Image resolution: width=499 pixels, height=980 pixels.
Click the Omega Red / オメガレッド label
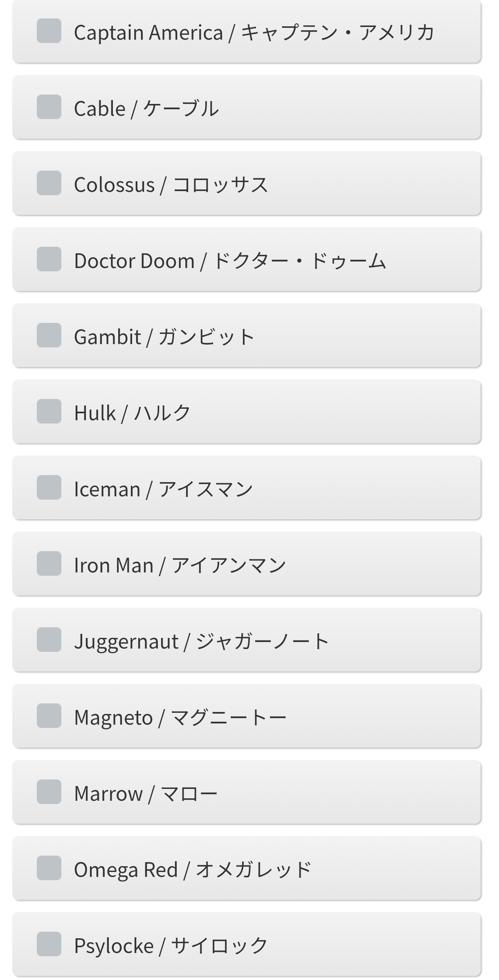[x=193, y=870]
